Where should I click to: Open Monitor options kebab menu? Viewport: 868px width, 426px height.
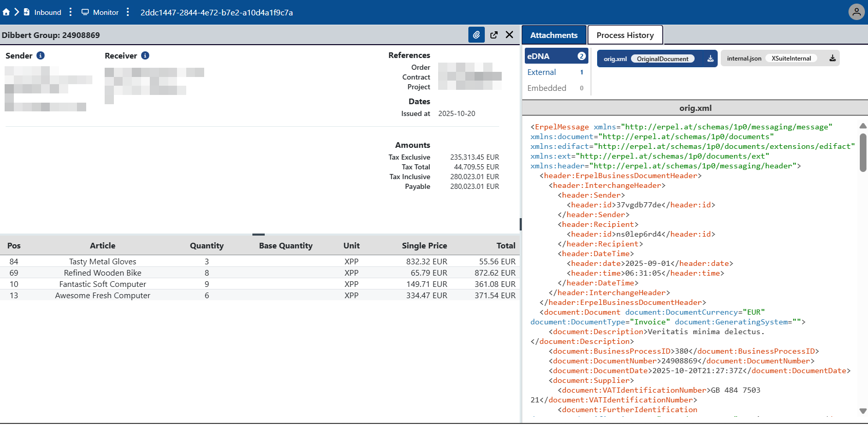[x=128, y=12]
